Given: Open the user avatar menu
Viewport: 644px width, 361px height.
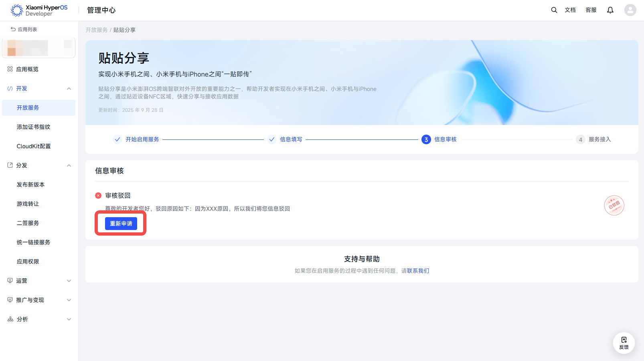Looking at the screenshot, I should (x=630, y=10).
